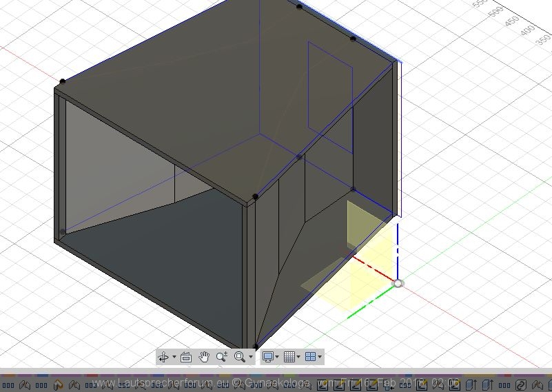Open Display Settings monitor icon
This screenshot has height=392, width=552.
point(268,357)
